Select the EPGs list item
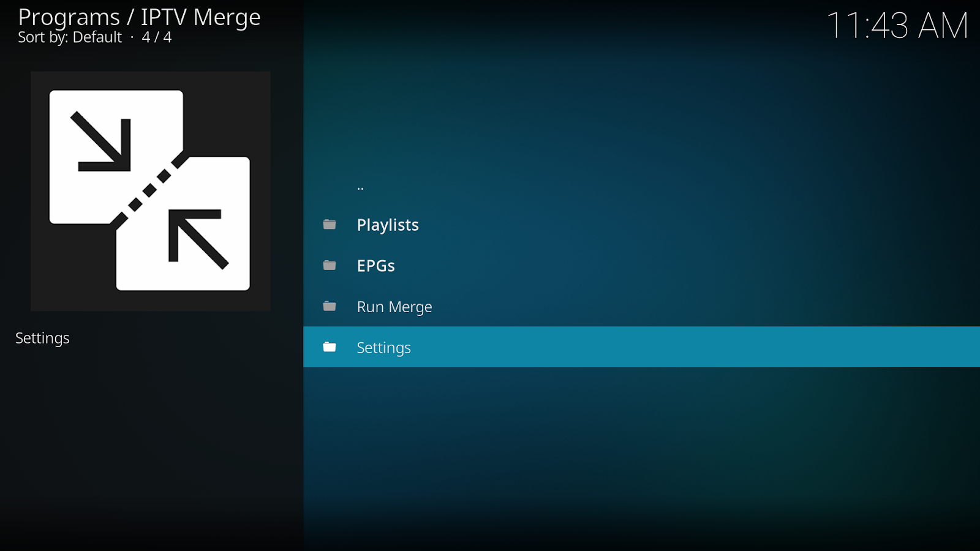 pyautogui.click(x=641, y=266)
